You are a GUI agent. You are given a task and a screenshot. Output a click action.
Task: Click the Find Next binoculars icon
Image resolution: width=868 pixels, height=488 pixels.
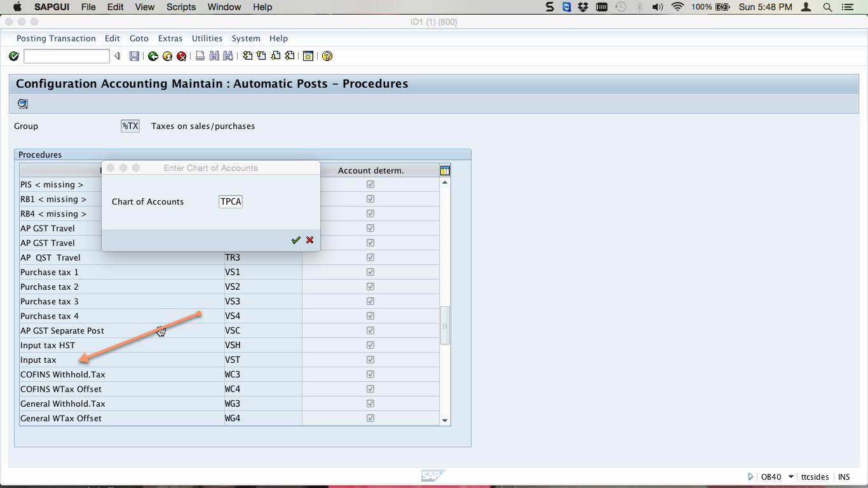(228, 57)
